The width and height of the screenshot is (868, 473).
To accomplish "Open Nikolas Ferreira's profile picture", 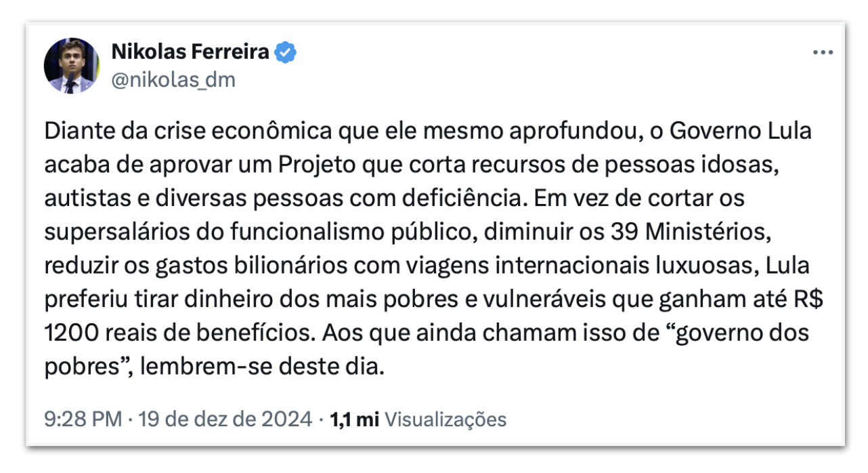I will (x=72, y=66).
